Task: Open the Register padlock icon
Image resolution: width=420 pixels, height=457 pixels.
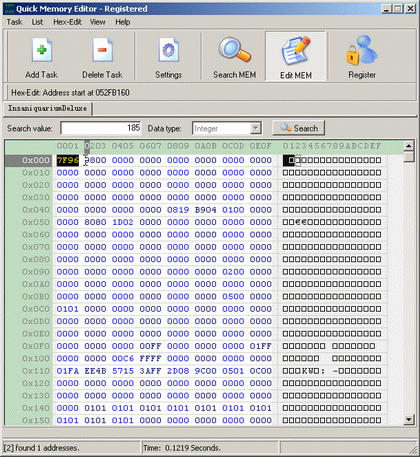Action: pos(362,50)
